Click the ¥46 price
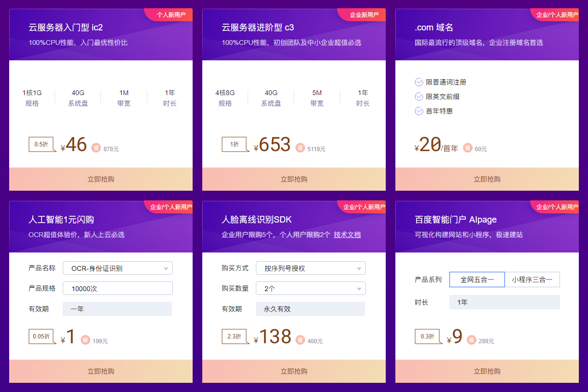Viewport: 588px width, 392px height. point(74,145)
